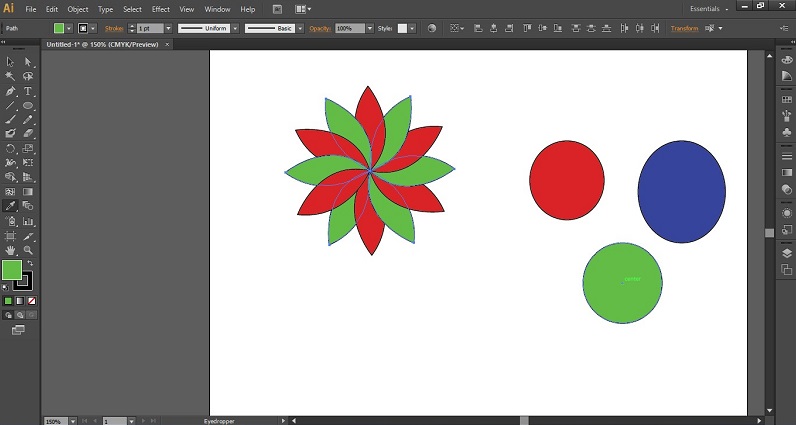Choose the Hand tool
This screenshot has width=796, height=425.
coord(10,250)
